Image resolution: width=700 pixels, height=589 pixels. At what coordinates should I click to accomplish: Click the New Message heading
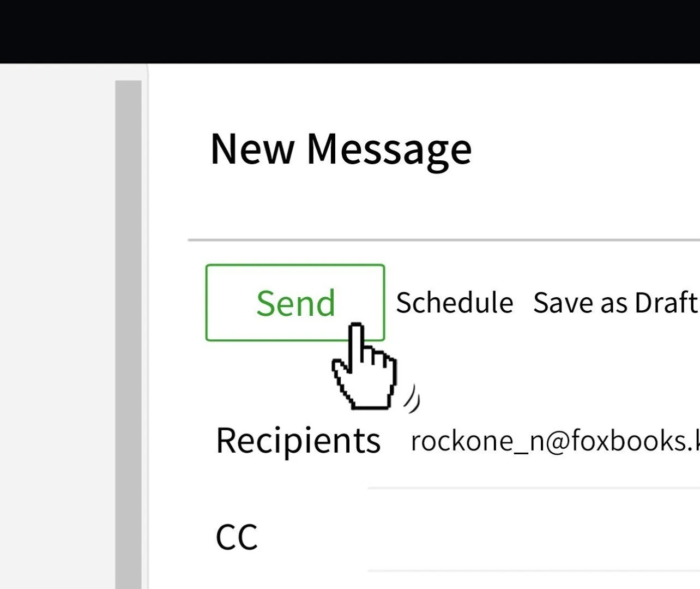click(341, 149)
